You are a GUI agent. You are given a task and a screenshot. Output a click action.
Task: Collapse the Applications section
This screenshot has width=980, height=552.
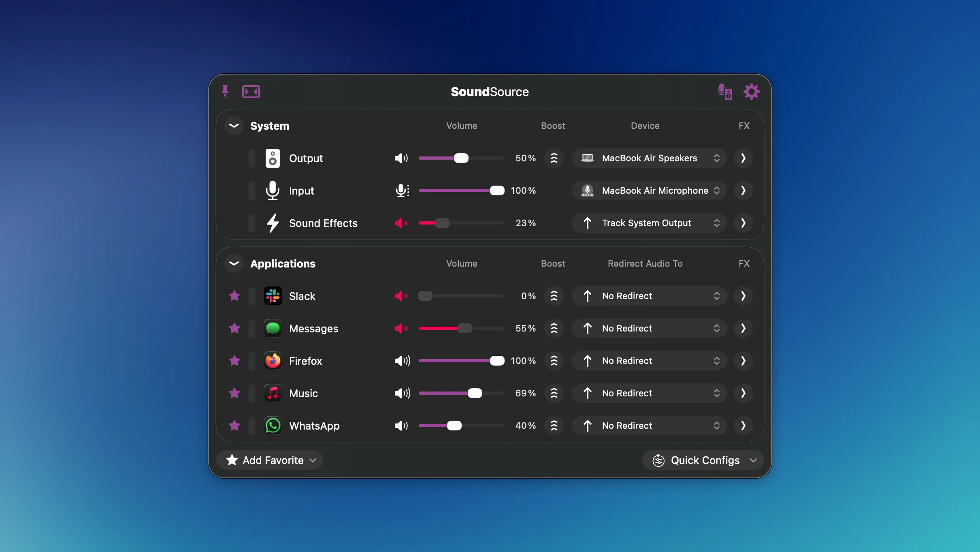point(234,263)
